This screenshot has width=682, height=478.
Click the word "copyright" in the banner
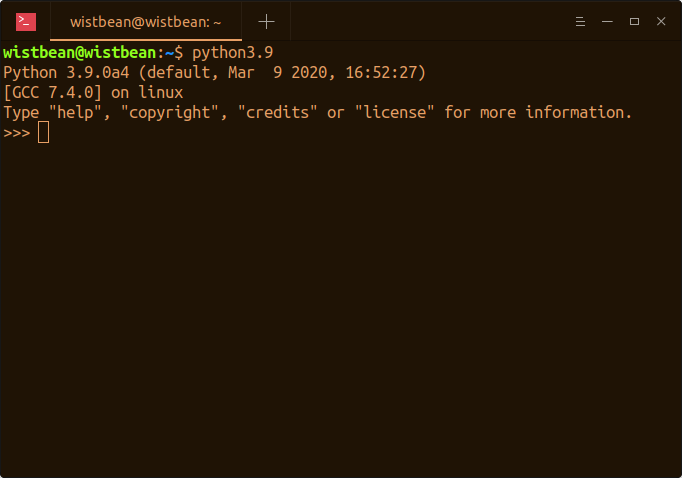[170, 113]
